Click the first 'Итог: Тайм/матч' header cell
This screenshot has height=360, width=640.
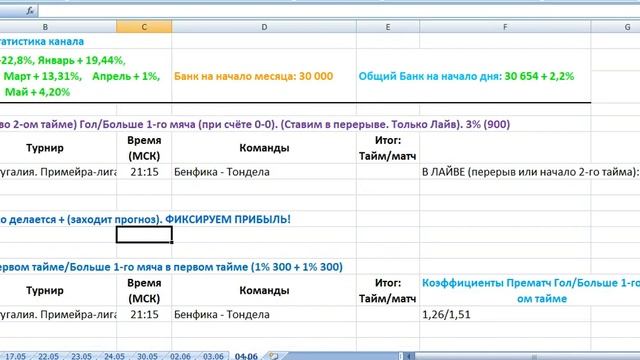[388, 148]
